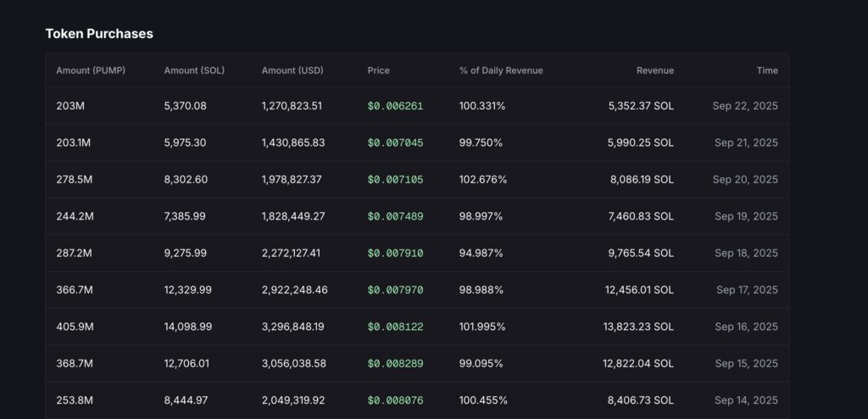Select the 253.8M PUMP amount cell

pyautogui.click(x=75, y=400)
